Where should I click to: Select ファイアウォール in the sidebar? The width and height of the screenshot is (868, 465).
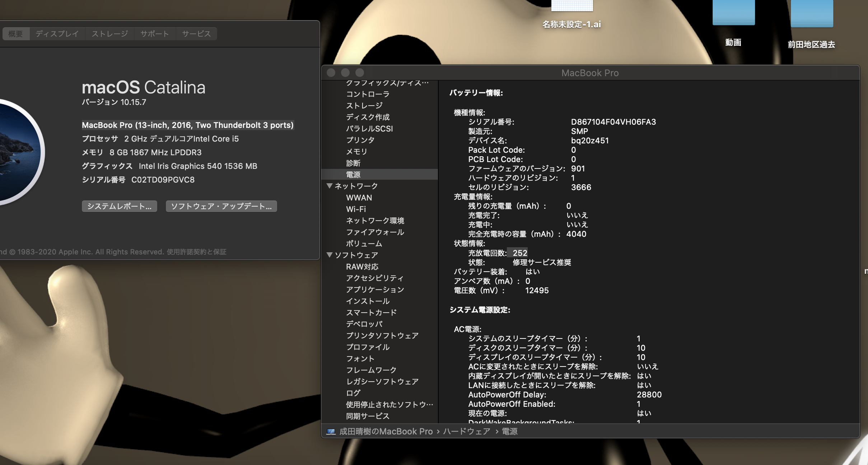pyautogui.click(x=375, y=232)
